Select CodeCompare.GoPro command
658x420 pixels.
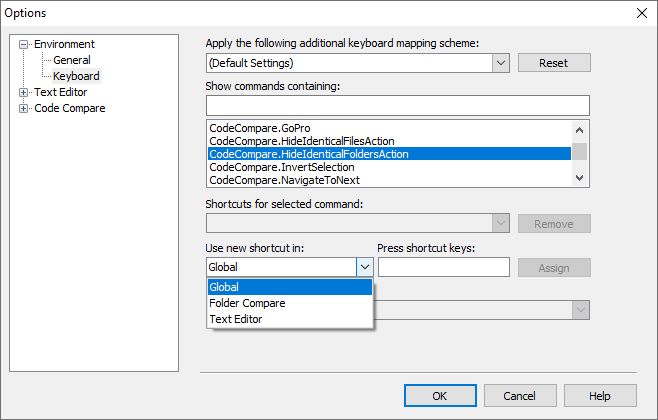pyautogui.click(x=389, y=128)
